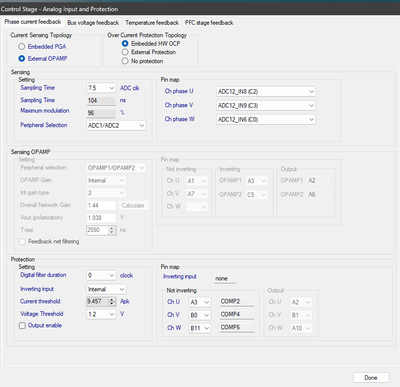
Task: Open OPAMP Not inverting Ch W dropdown
Action: click(x=197, y=207)
